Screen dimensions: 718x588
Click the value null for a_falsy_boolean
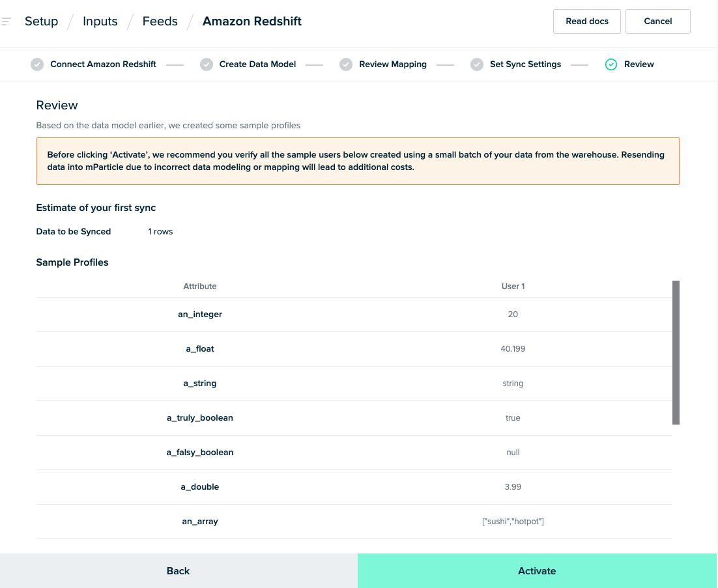[x=513, y=453]
